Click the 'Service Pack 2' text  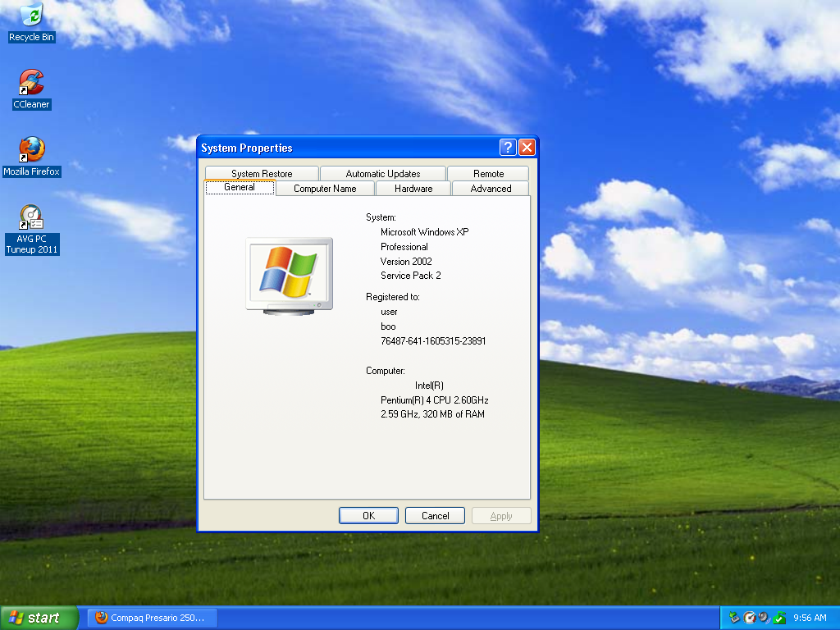point(411,276)
